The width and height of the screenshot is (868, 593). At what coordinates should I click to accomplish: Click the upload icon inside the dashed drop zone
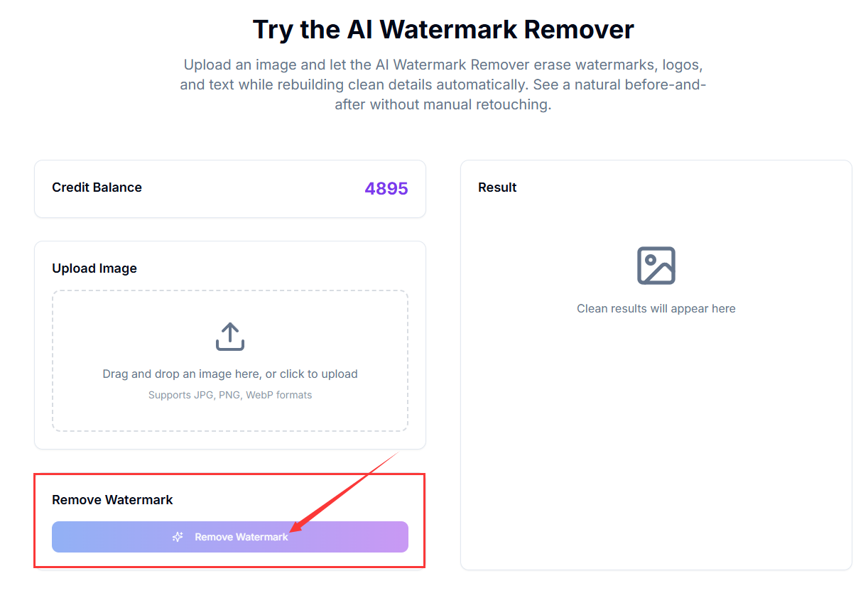(229, 337)
